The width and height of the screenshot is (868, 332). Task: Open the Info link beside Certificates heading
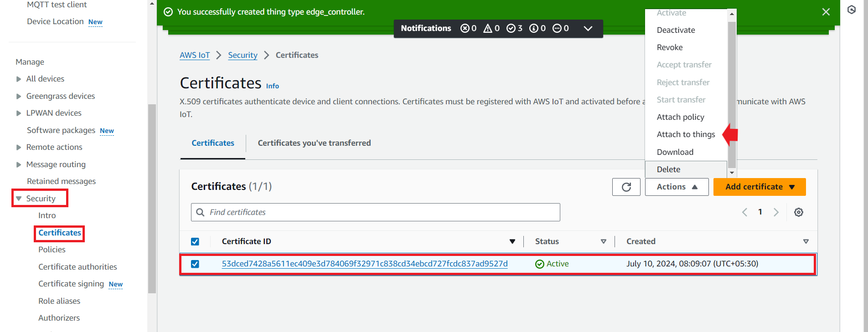point(273,86)
